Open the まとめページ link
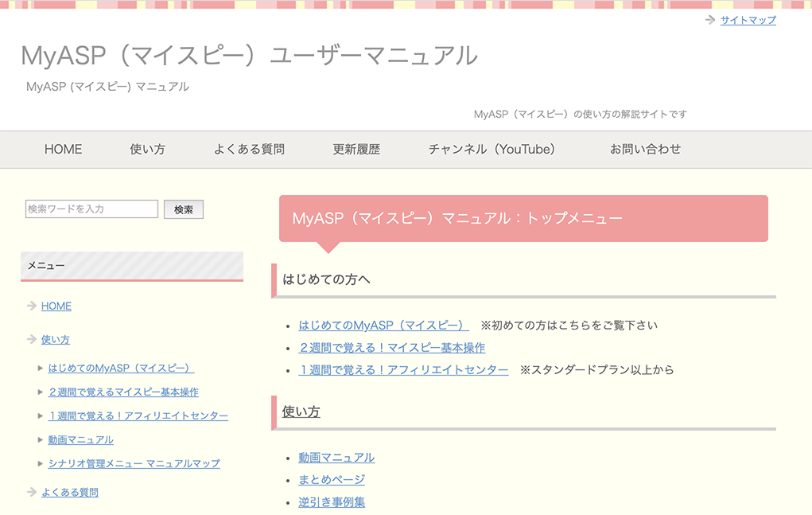812x515 pixels. [332, 480]
